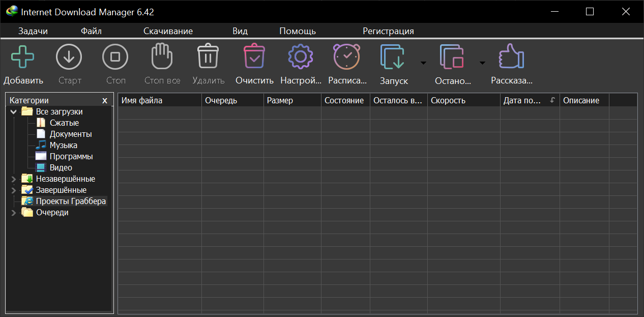Click the Добавить (Add URL) plus icon
The width and height of the screenshot is (644, 317).
coord(23,56)
